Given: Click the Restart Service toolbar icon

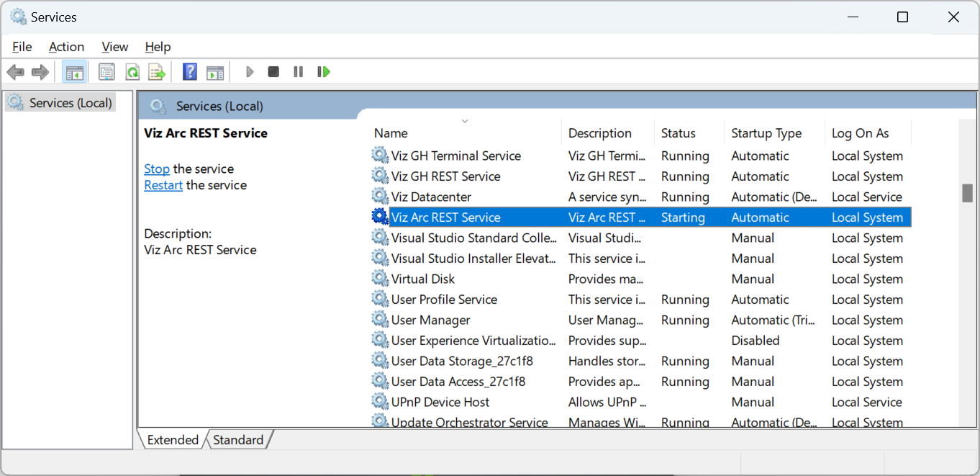Looking at the screenshot, I should click(x=324, y=72).
